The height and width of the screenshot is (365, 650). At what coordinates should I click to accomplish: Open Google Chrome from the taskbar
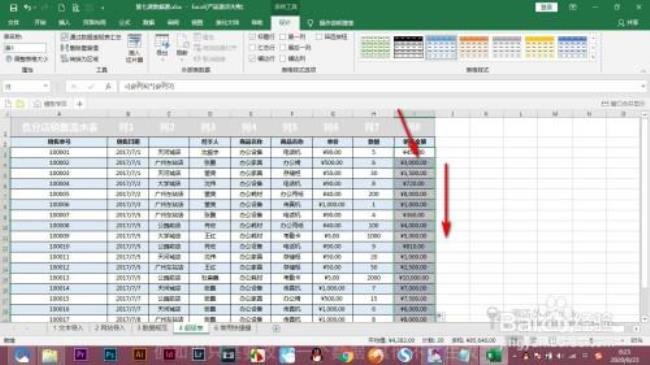(345, 355)
